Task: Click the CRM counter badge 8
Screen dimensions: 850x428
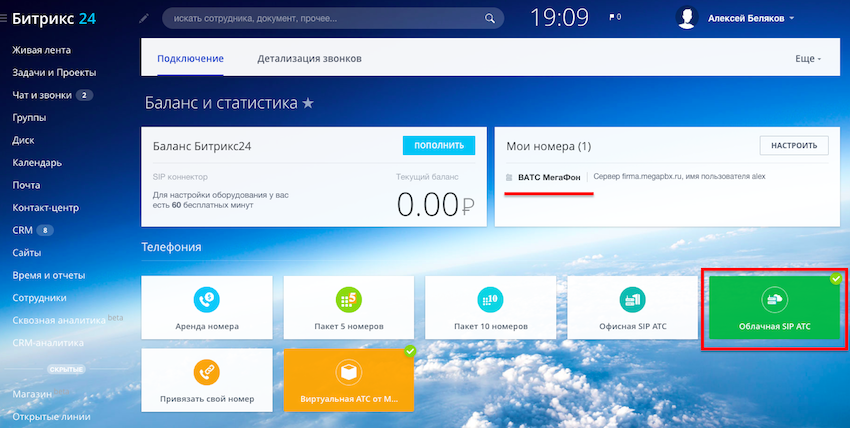Action: (x=45, y=230)
